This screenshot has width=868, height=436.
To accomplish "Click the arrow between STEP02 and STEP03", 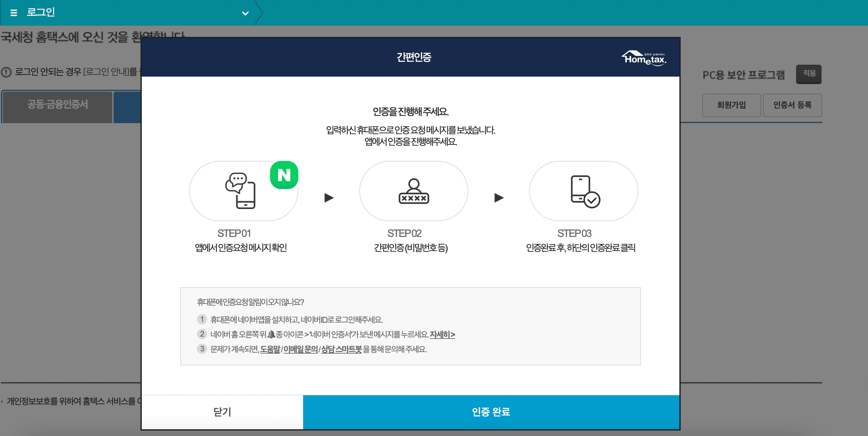I will 499,197.
